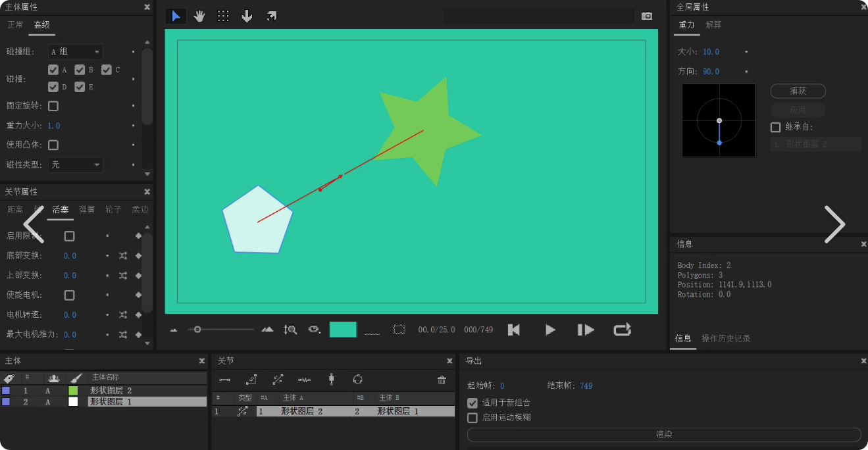
Task: Enable 使能电机 checkbox
Action: tap(69, 295)
